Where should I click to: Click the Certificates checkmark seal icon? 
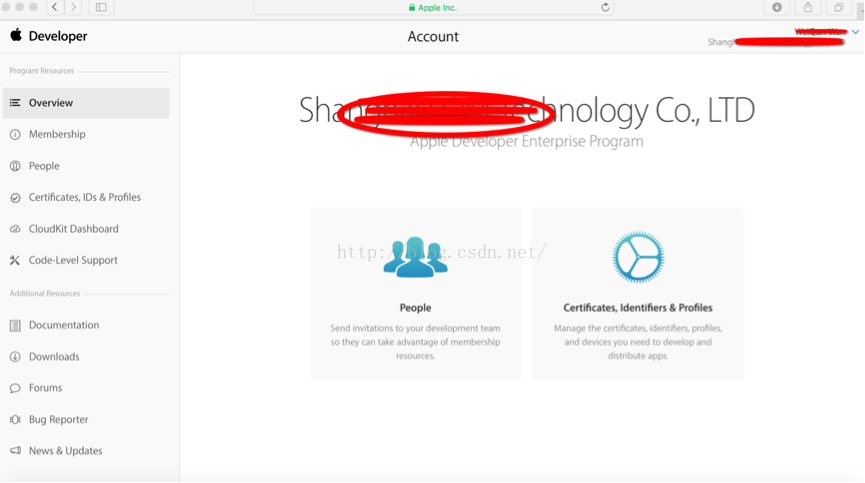point(15,197)
